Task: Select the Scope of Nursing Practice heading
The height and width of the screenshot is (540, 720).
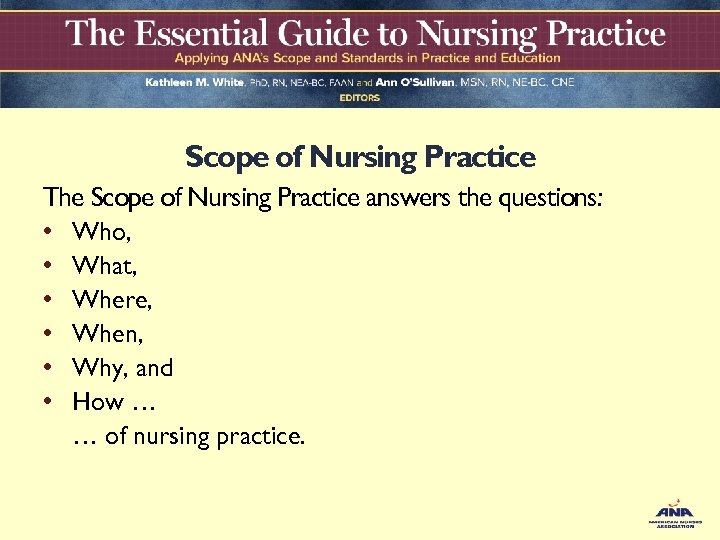Action: click(x=360, y=158)
